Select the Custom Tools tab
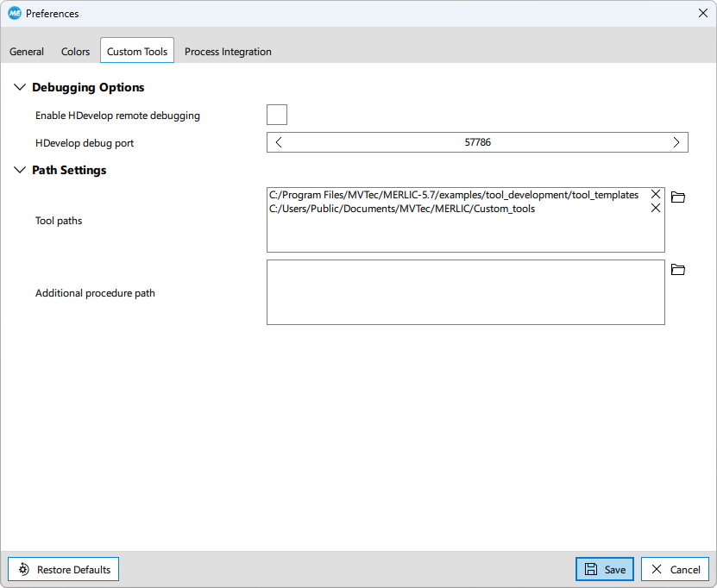Viewport: 717px width, 588px height. point(137,52)
